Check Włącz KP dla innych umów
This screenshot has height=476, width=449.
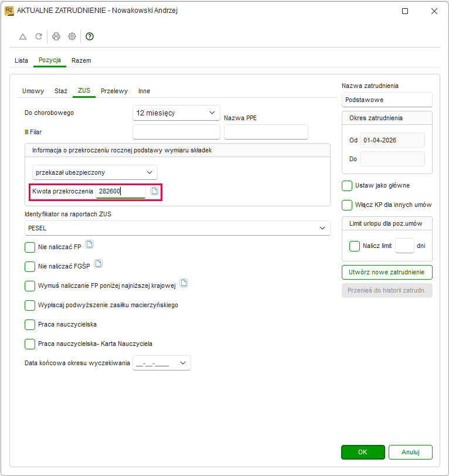pyautogui.click(x=347, y=205)
